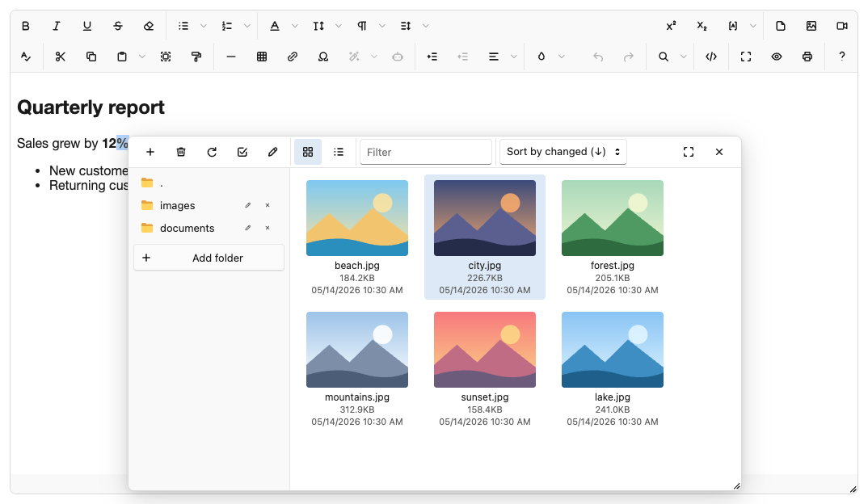Increase indent of the paragraph
This screenshot has width=868, height=504.
click(x=432, y=57)
